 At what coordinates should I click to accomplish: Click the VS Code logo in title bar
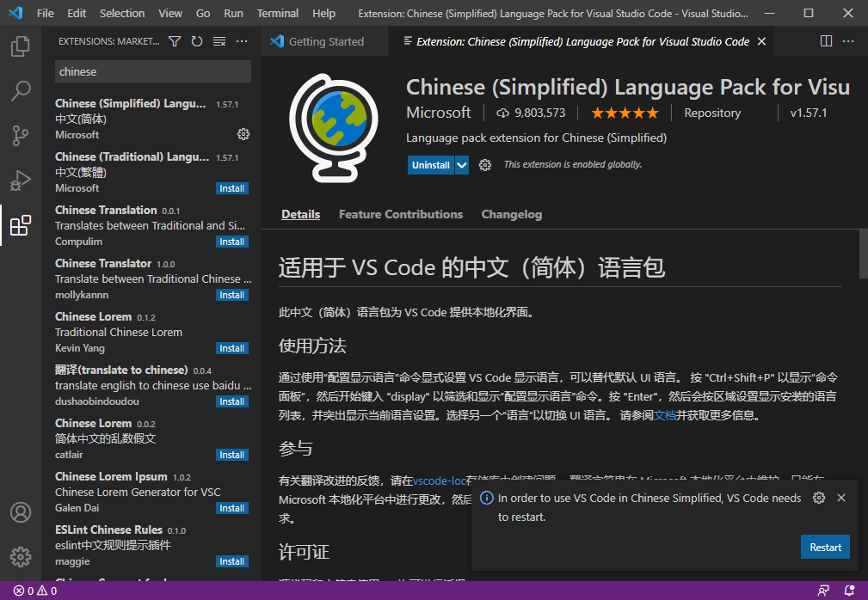click(15, 13)
